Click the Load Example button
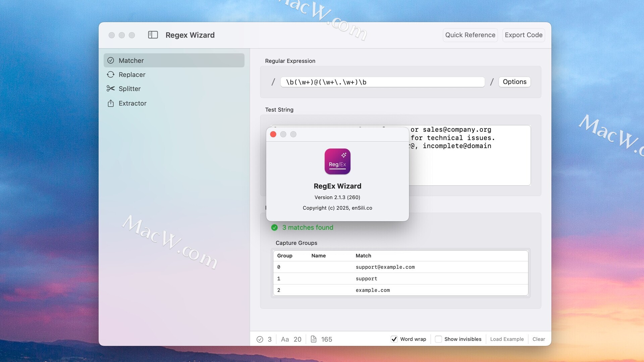This screenshot has width=644, height=362. (506, 339)
